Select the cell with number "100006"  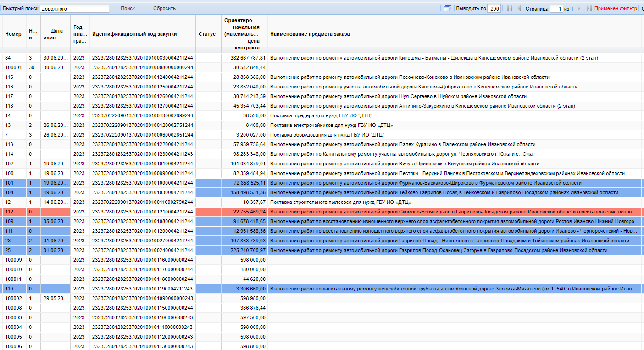tap(13, 346)
